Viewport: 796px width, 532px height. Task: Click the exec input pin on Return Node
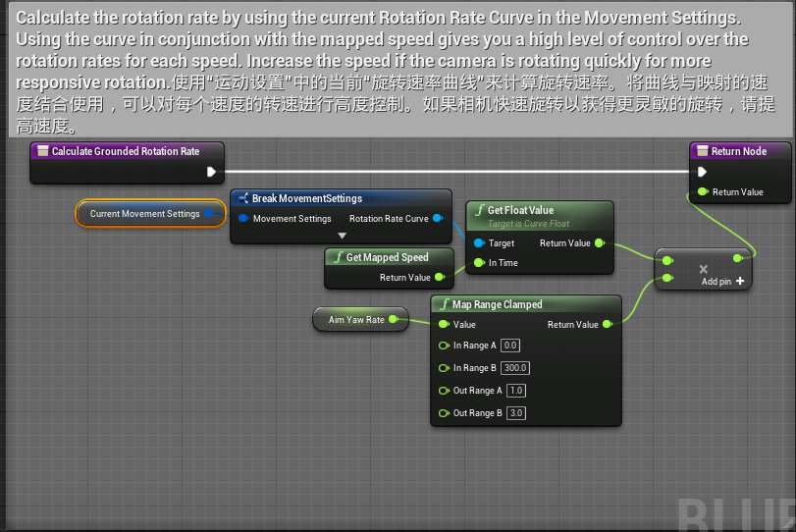click(x=702, y=172)
